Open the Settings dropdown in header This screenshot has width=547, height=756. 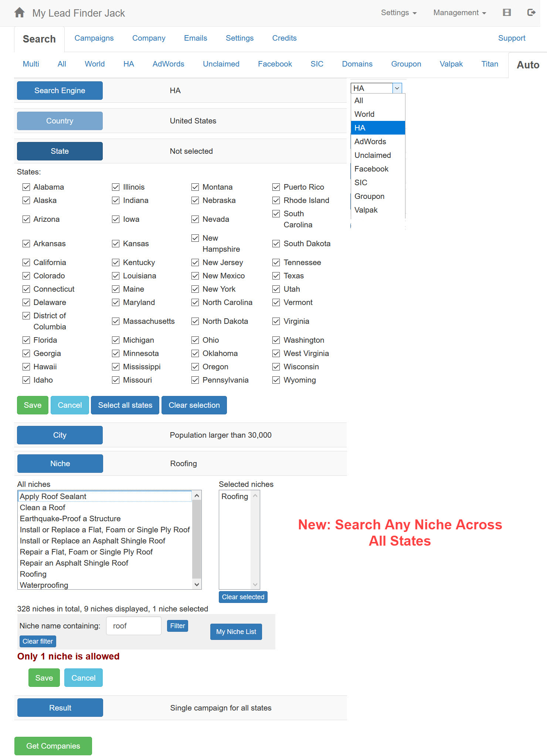(x=398, y=13)
